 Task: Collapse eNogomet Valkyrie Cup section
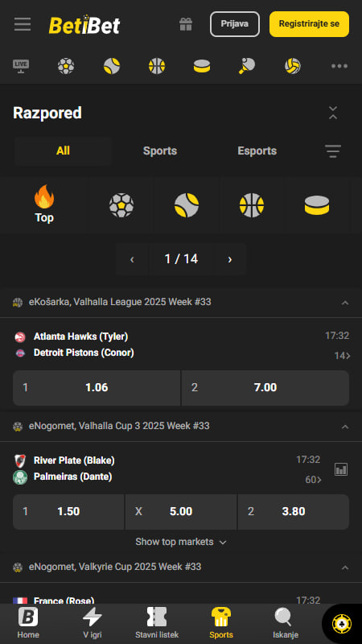pyautogui.click(x=345, y=568)
